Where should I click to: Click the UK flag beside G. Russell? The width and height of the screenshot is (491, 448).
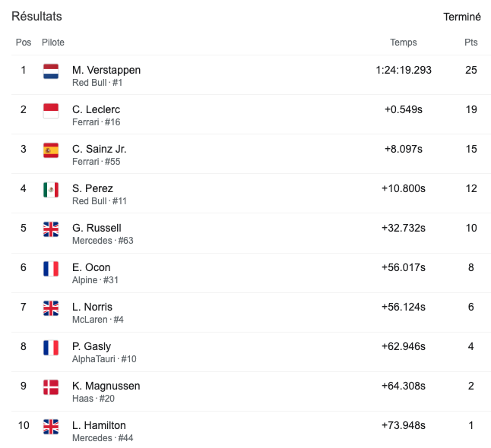[51, 229]
